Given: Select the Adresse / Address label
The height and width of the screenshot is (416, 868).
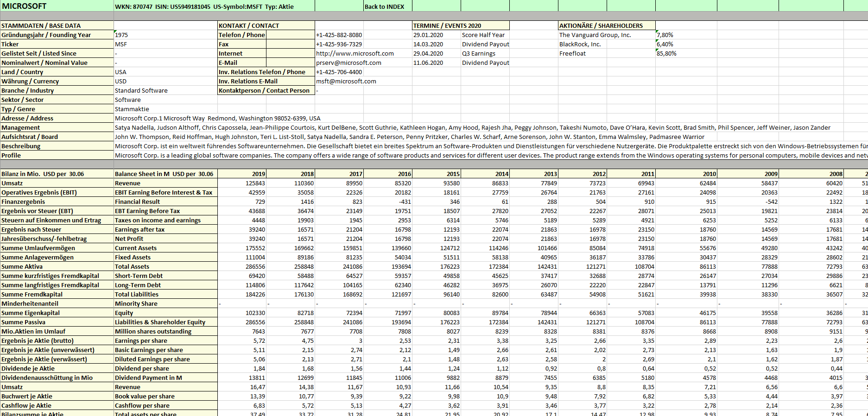Looking at the screenshot, I should (57, 118).
